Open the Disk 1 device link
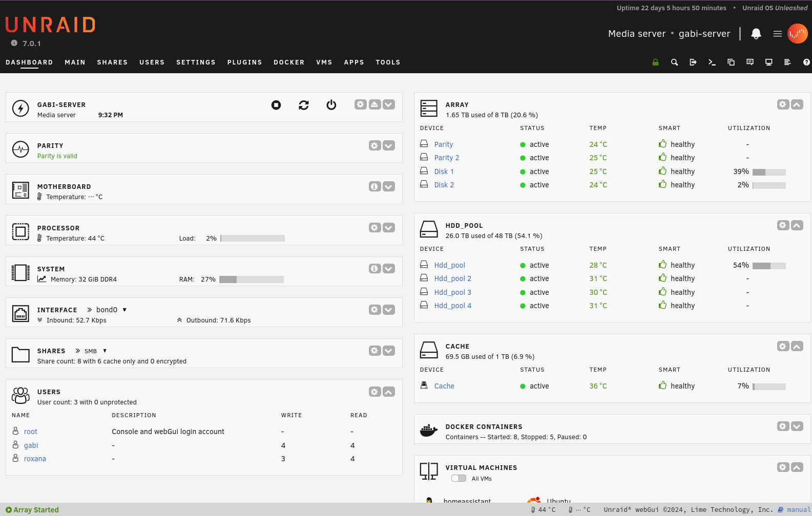The image size is (812, 516). pyautogui.click(x=444, y=171)
